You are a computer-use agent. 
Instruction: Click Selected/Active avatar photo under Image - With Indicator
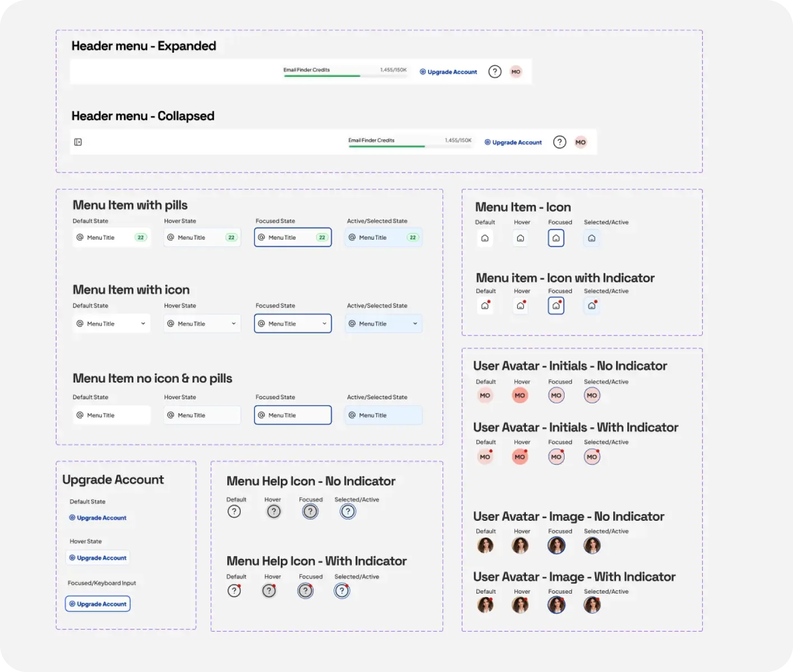[x=592, y=605]
